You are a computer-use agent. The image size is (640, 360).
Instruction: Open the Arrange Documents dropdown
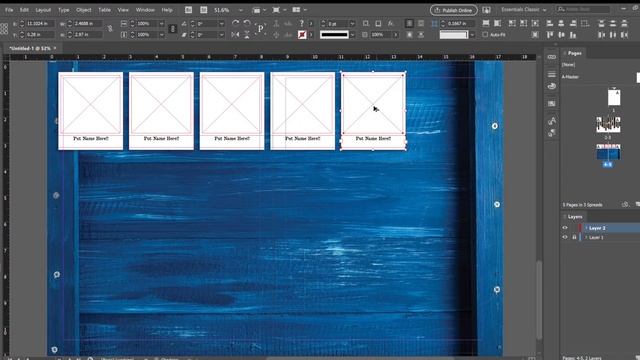(299, 10)
